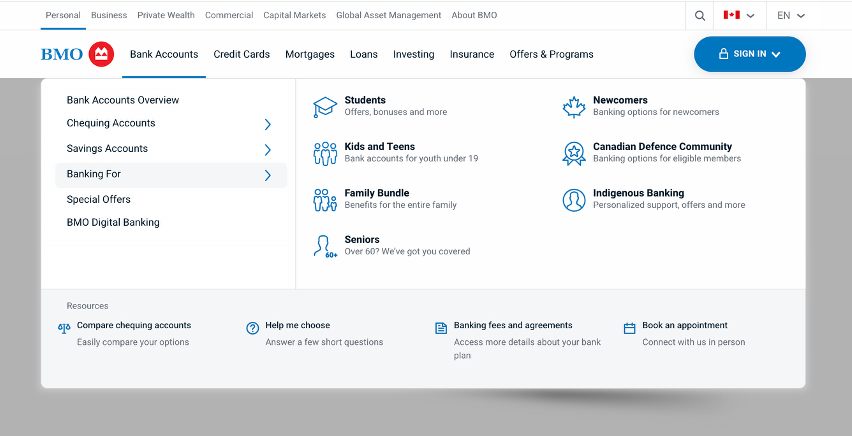Click 'Connect with us in person'
Viewport: 852px width, 436px height.
point(693,342)
